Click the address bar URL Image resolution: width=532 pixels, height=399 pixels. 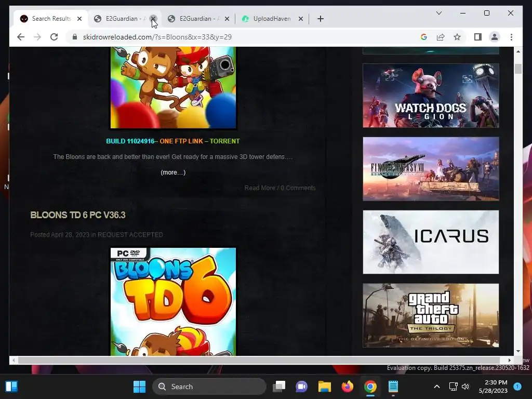point(157,37)
